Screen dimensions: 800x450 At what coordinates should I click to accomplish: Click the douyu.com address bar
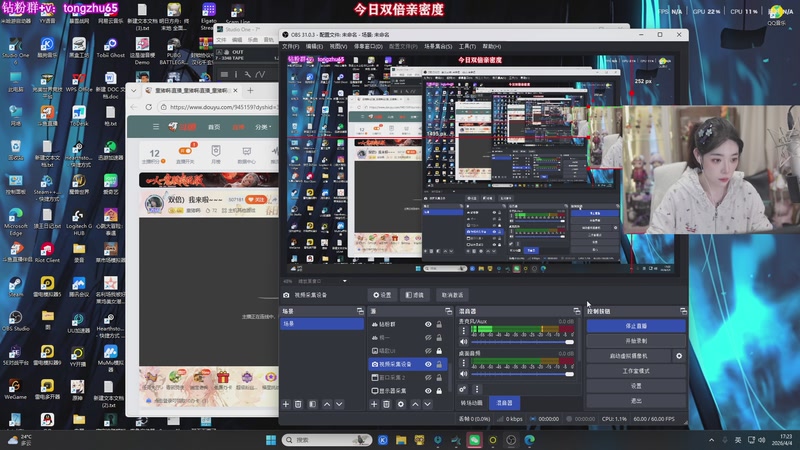tap(219, 107)
